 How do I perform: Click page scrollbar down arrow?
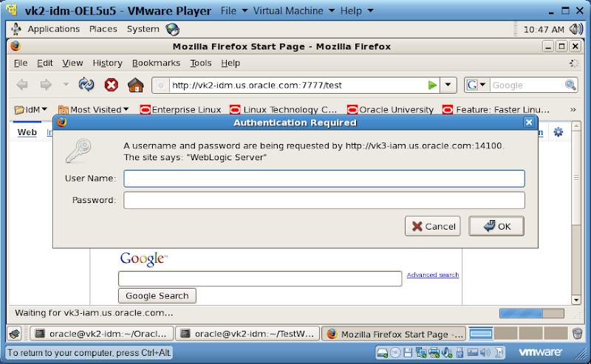(x=576, y=300)
